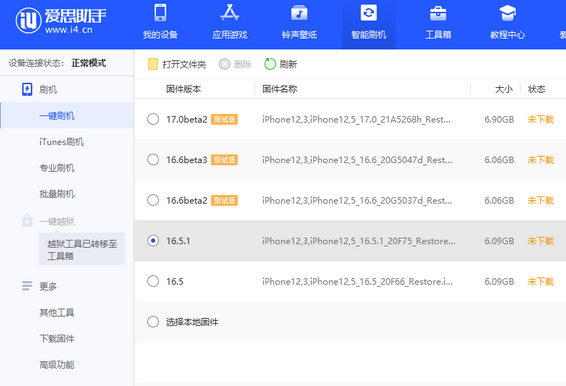Click 6.06GB size for 16.6beta2
Viewport: 566px width, 386px height.
pyautogui.click(x=499, y=200)
